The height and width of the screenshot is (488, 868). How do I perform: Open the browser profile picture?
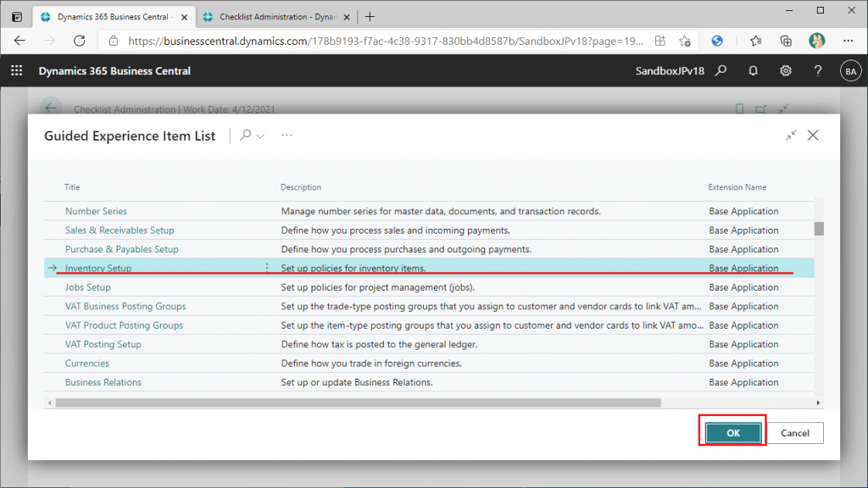816,41
